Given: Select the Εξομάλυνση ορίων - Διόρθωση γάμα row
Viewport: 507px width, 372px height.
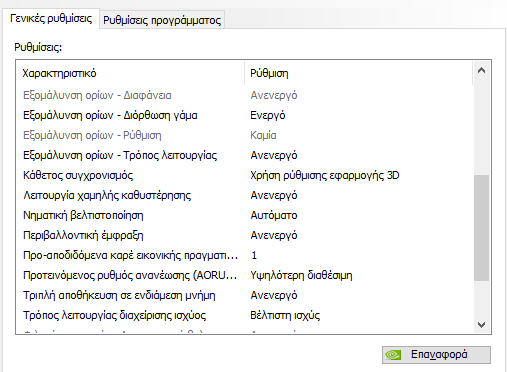Looking at the screenshot, I should (x=245, y=115).
